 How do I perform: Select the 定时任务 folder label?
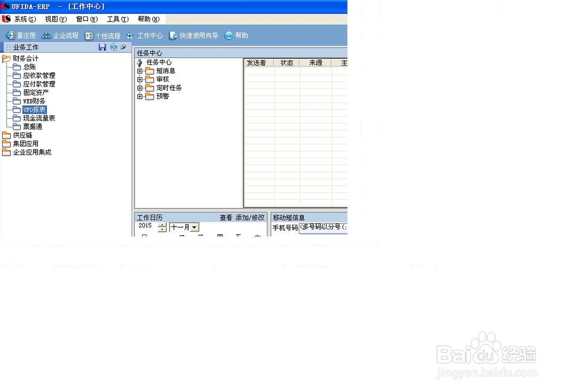click(169, 88)
